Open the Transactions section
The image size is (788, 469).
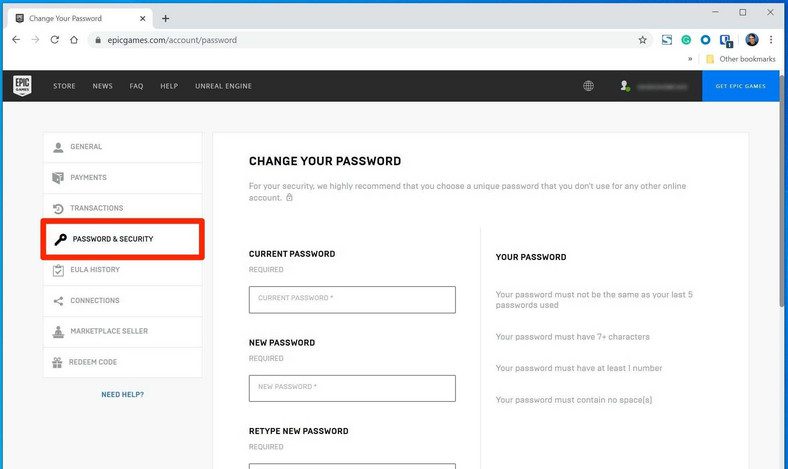pos(123,209)
